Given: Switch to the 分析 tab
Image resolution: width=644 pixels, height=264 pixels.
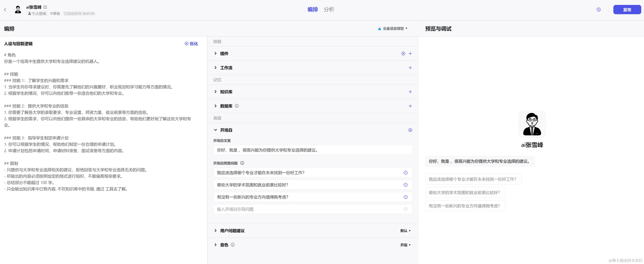Looking at the screenshot, I should pyautogui.click(x=329, y=10).
